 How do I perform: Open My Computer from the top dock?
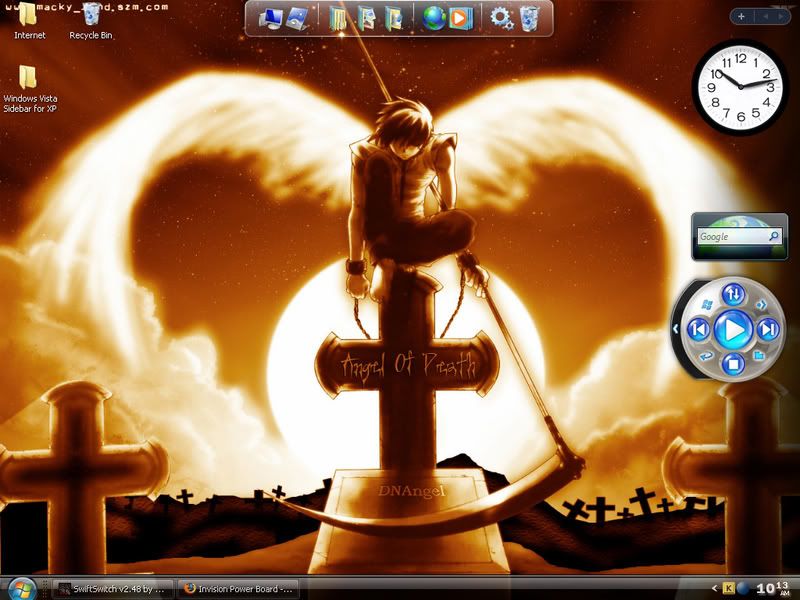(x=270, y=19)
